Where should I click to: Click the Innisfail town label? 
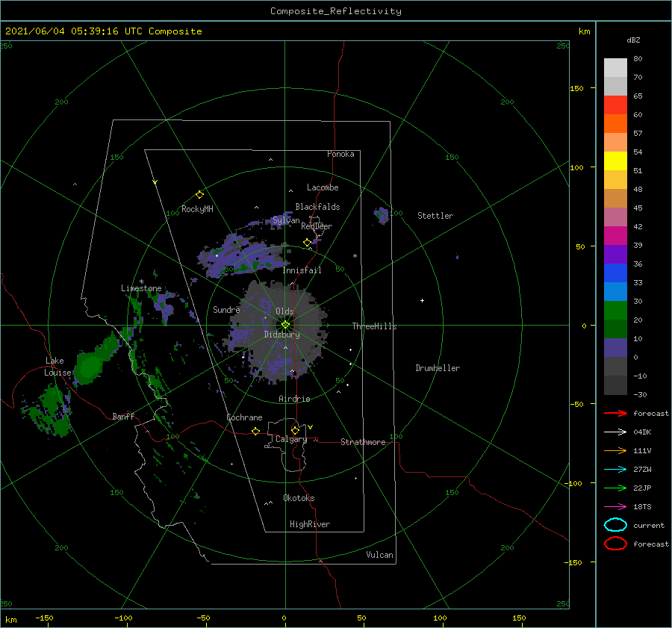point(302,270)
